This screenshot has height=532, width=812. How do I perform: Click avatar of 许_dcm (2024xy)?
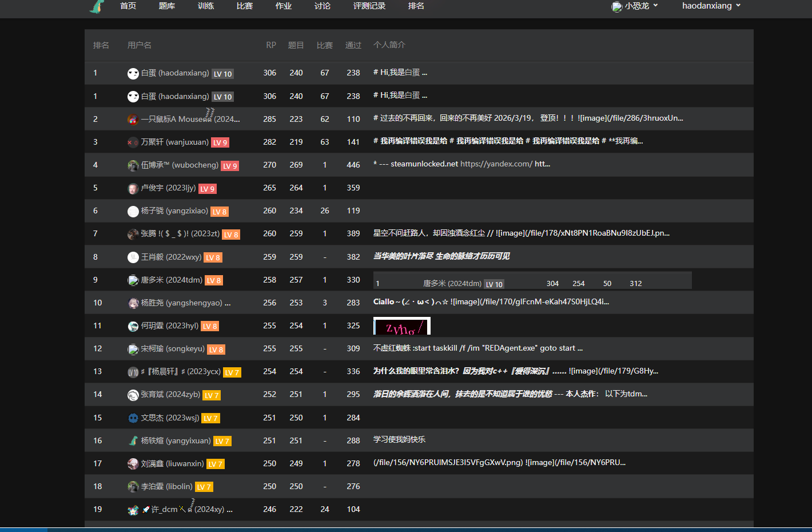133,510
